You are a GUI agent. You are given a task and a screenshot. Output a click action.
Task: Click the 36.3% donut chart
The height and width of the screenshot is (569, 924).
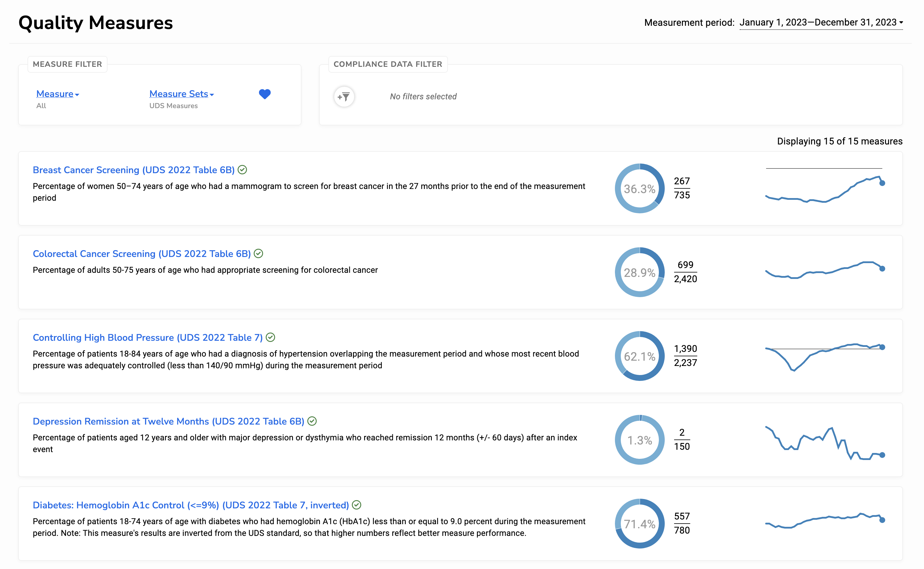coord(639,188)
